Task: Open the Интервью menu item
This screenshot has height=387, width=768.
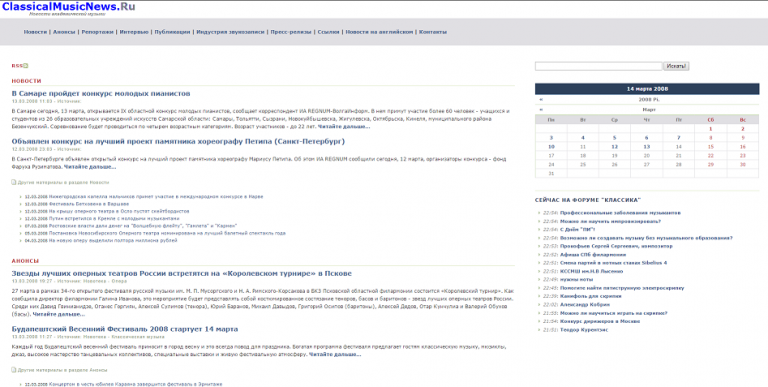Action: [x=134, y=32]
